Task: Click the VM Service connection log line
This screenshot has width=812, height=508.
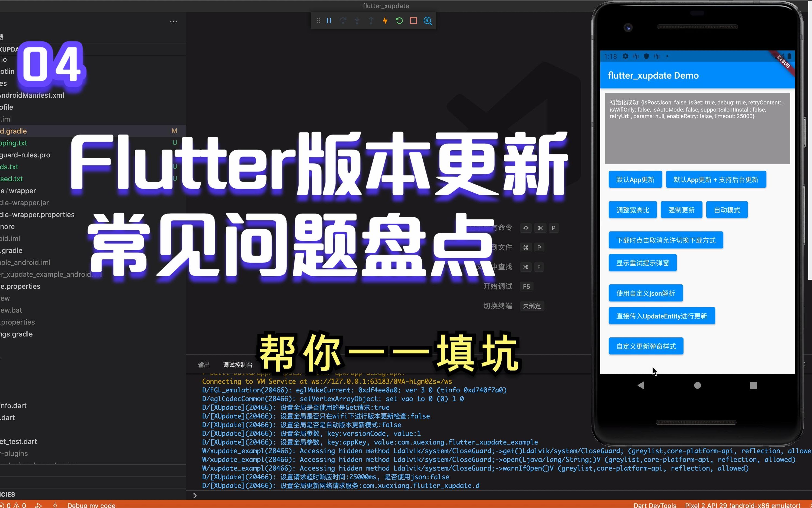Action: [x=327, y=381]
